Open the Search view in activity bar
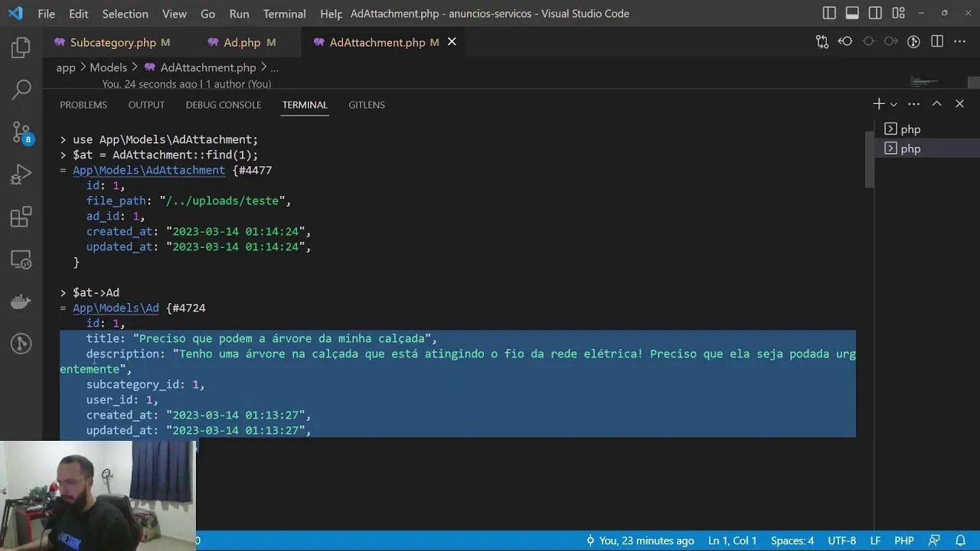Screen dimensions: 980x551 coord(21,90)
